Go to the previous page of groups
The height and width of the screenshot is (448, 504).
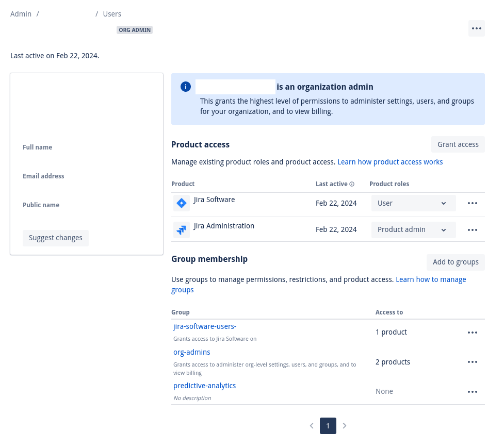pyautogui.click(x=312, y=426)
